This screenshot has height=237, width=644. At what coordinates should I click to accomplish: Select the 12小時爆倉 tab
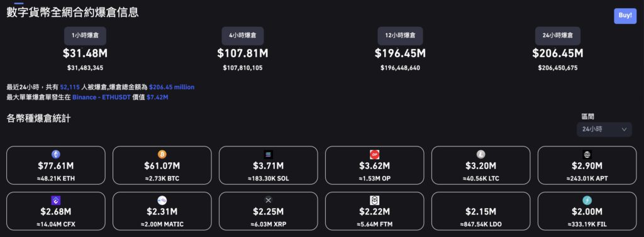click(x=400, y=36)
